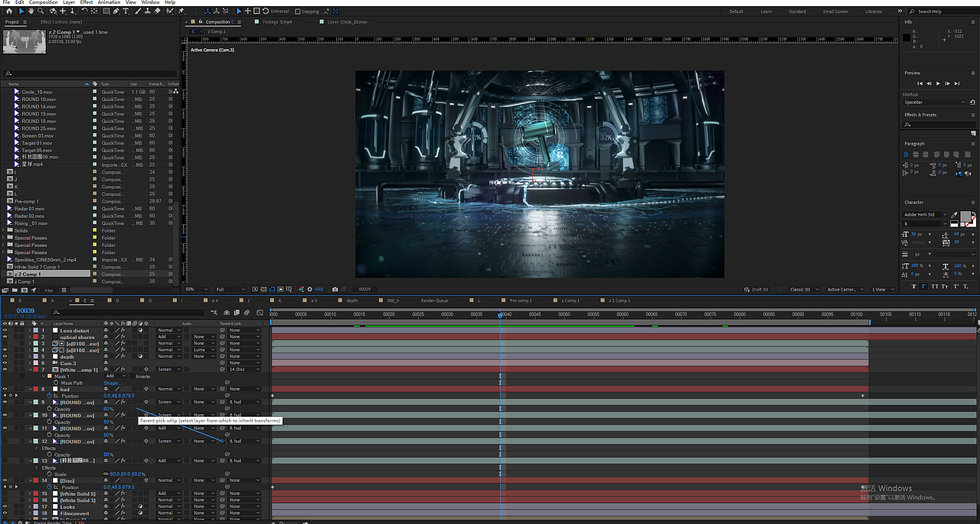Screen dimensions: 980x524
Task: Hide the optical shares layer eye
Action: coord(5,337)
